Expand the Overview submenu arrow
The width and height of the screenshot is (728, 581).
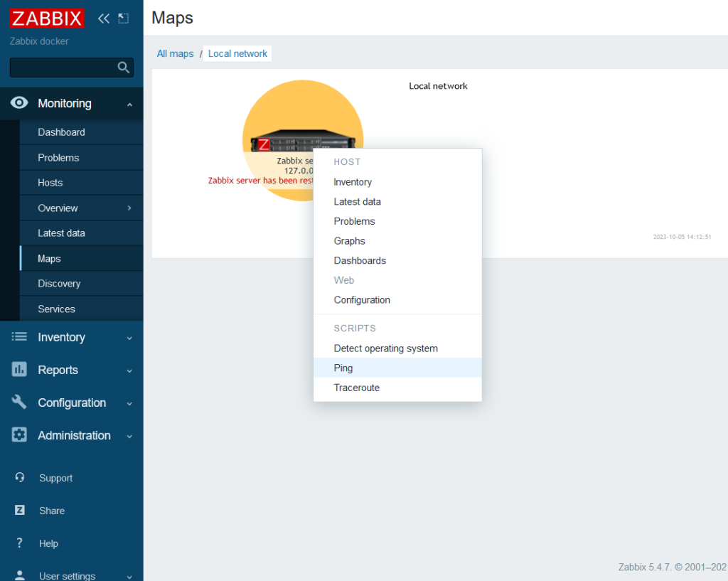[x=129, y=208]
